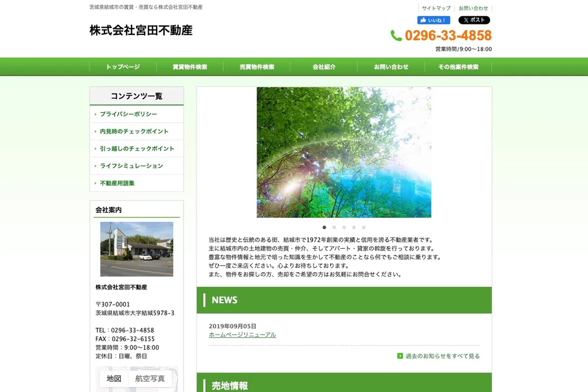Jump to the last slideshow dot

coord(364,228)
